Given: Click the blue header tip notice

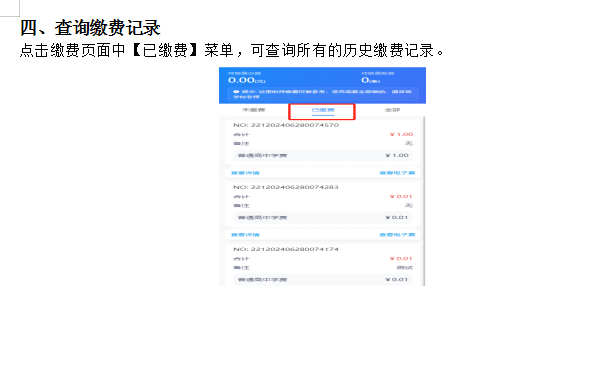Looking at the screenshot, I should point(323,94).
